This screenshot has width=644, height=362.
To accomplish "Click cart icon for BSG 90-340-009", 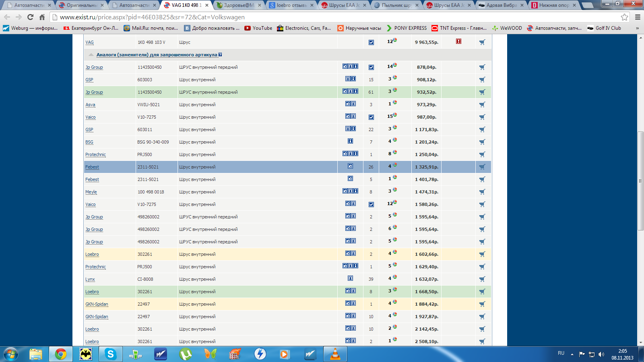I will [x=482, y=142].
